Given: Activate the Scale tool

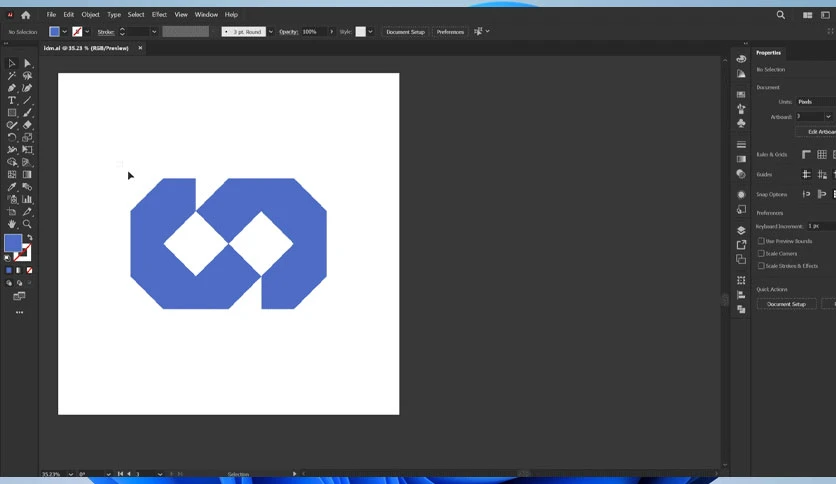Looking at the screenshot, I should point(27,138).
